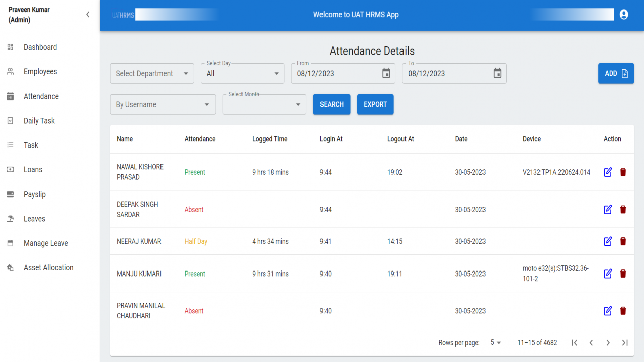The image size is (644, 362).
Task: Click the SEARCH button
Action: [332, 104]
